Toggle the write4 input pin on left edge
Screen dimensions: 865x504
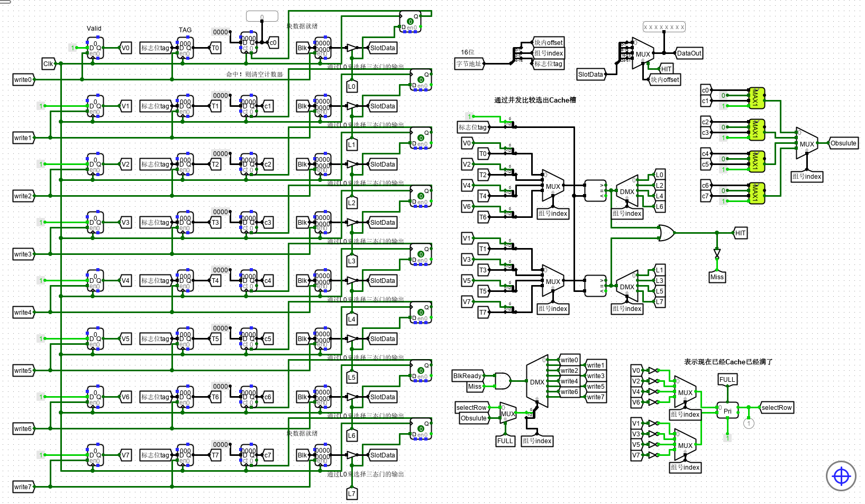coord(23,313)
